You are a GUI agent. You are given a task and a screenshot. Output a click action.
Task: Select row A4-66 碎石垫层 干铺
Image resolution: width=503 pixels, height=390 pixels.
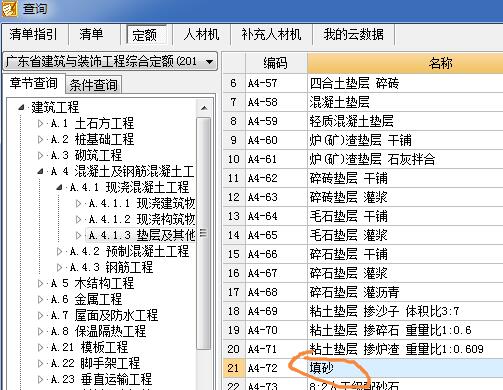pos(363,254)
